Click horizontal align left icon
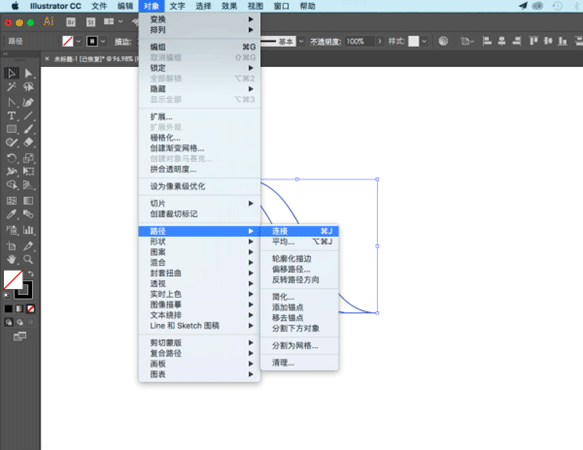Screen dimensions: 583x450 (x=487, y=41)
